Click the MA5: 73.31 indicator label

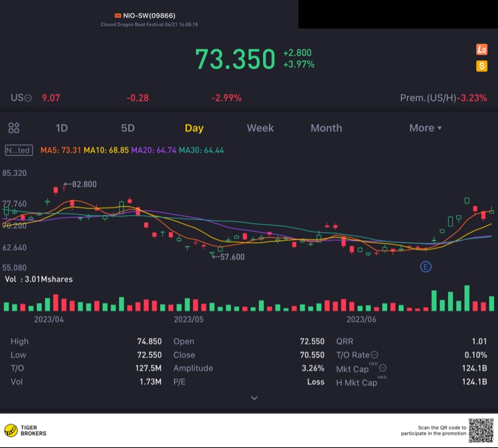[60, 150]
